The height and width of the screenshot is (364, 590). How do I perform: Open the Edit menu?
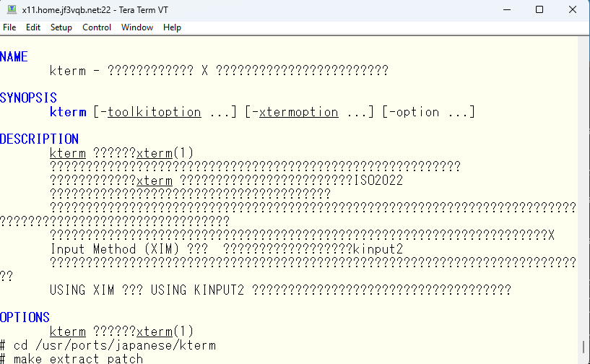(33, 27)
